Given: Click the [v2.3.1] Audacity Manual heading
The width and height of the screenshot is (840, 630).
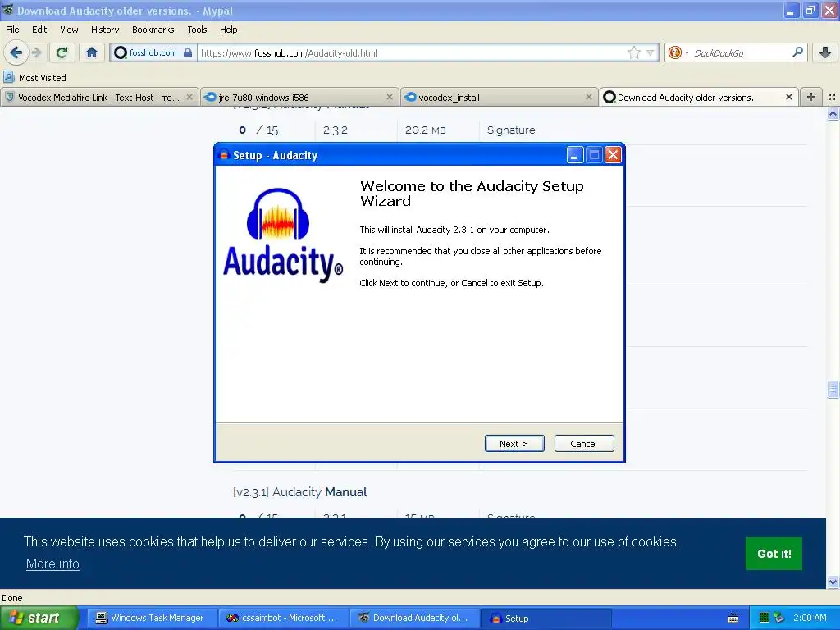Looking at the screenshot, I should 300,492.
